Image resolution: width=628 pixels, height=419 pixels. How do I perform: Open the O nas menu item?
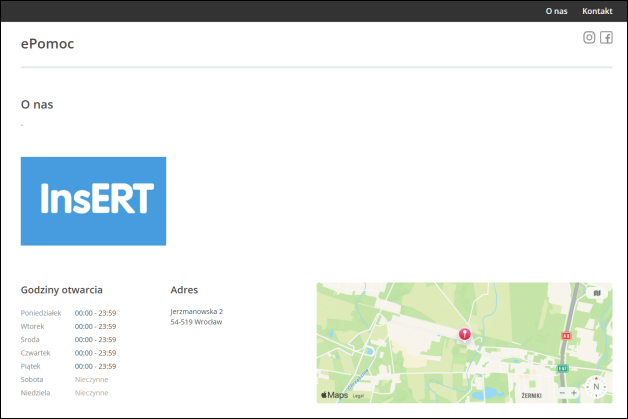[556, 11]
